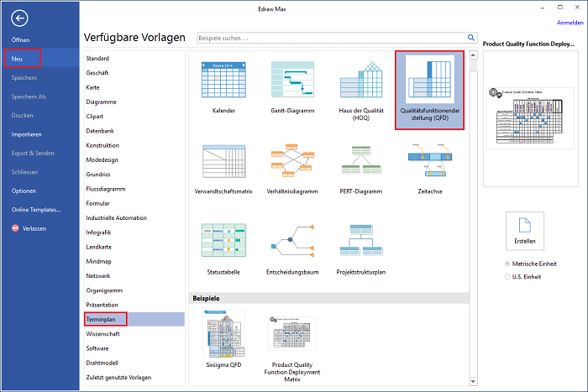
Task: Select the Geschäft category
Action: 97,73
